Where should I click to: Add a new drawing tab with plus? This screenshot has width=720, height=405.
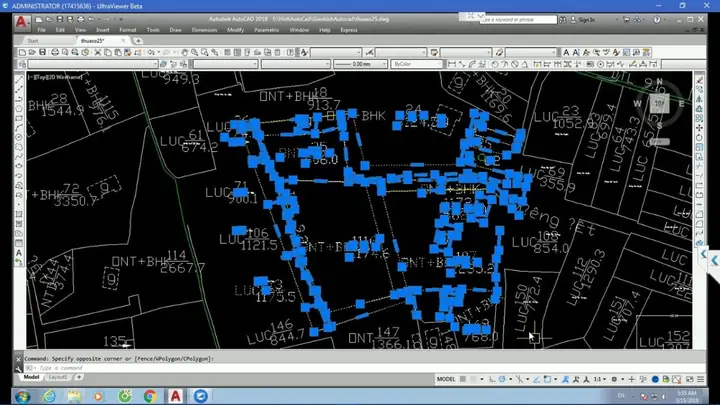(138, 41)
